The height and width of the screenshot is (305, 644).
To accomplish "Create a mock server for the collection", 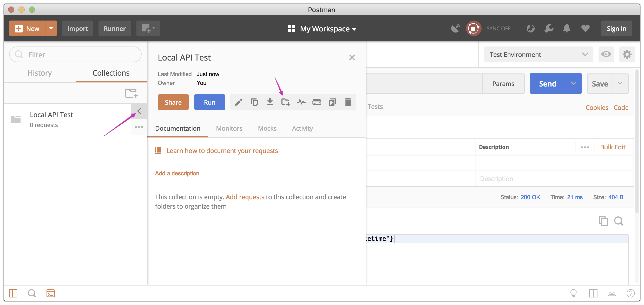I will [x=317, y=102].
